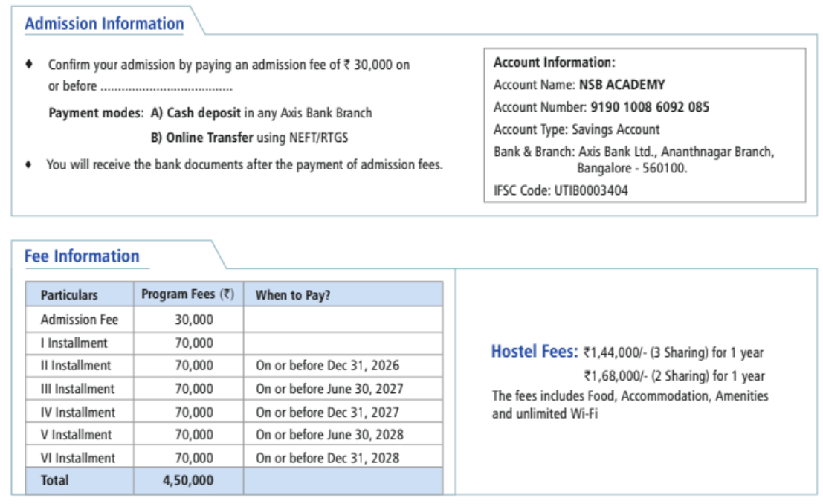Select the 'VI Installment' row label

(x=77, y=458)
